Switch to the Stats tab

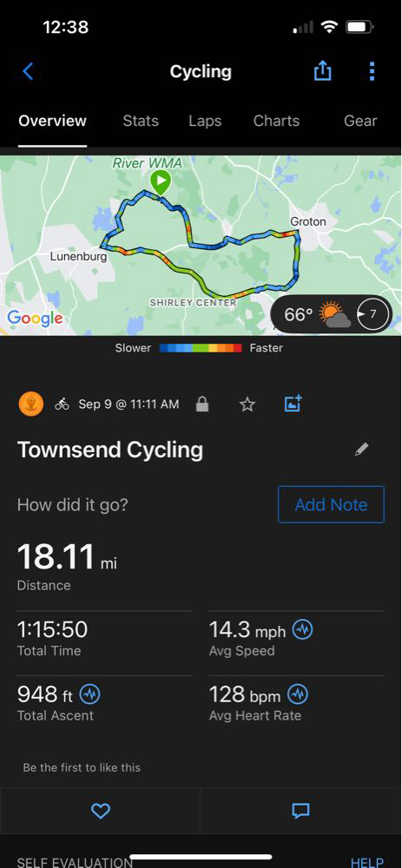[141, 121]
